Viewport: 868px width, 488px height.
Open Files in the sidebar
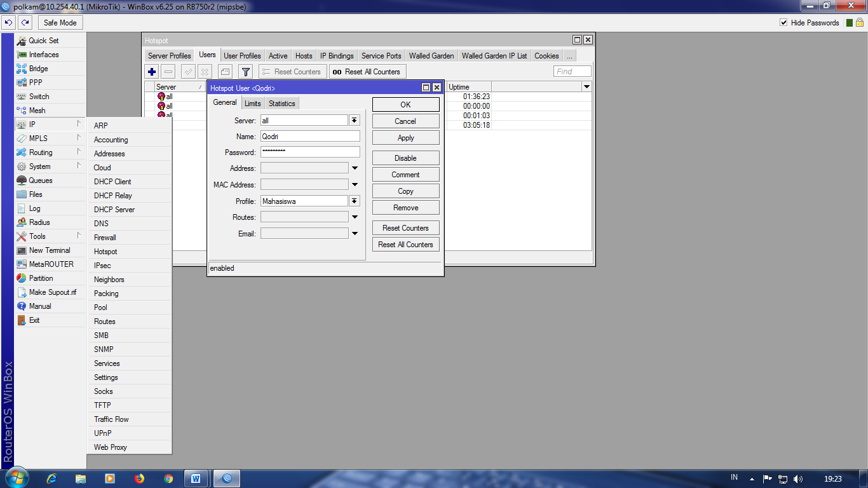(x=50, y=194)
